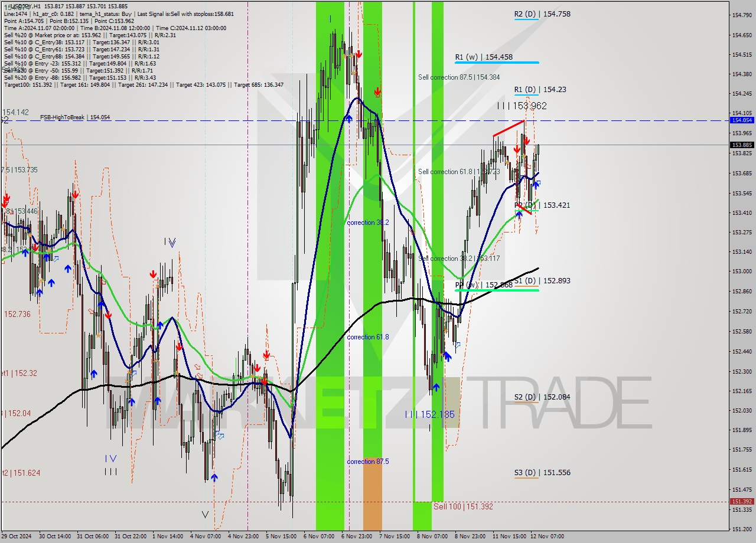The image size is (756, 543).
Task: Select the 153.735 level label on left
Action: tap(19, 169)
